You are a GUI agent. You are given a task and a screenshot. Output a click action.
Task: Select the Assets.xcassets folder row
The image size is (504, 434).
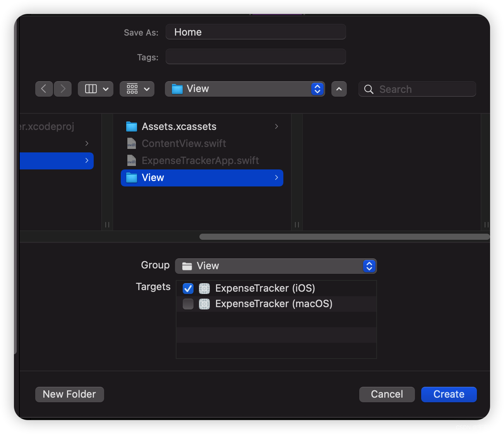pyautogui.click(x=202, y=126)
